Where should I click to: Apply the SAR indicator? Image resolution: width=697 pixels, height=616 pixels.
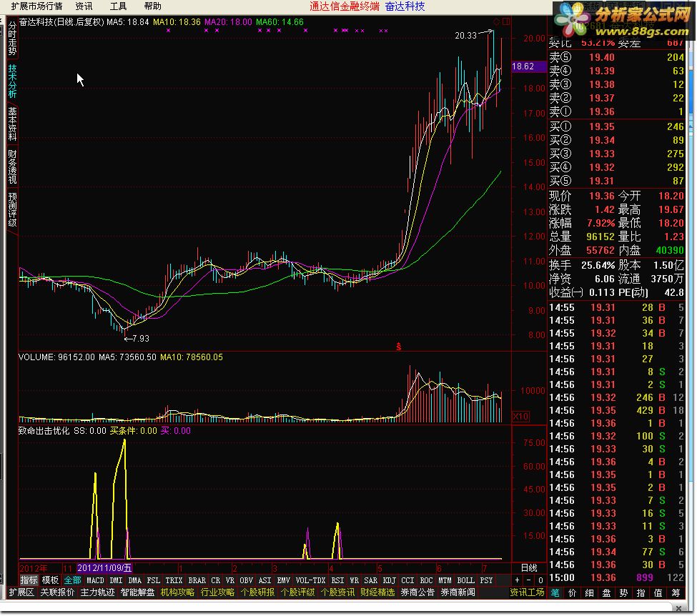(371, 580)
